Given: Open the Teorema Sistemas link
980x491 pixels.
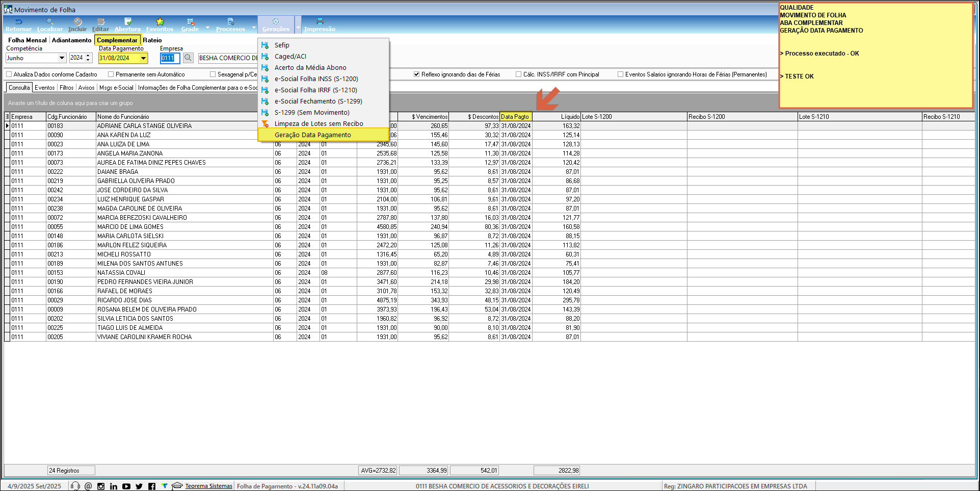Looking at the screenshot, I should tap(208, 486).
